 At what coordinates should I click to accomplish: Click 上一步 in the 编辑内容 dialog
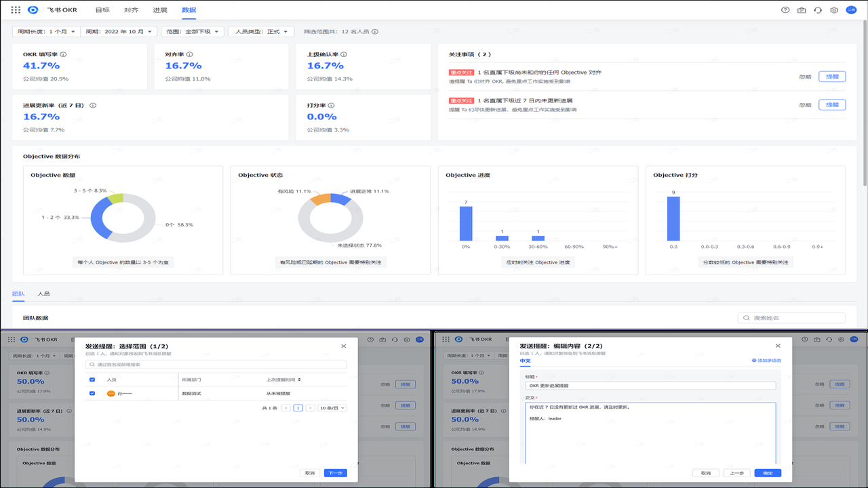point(737,473)
